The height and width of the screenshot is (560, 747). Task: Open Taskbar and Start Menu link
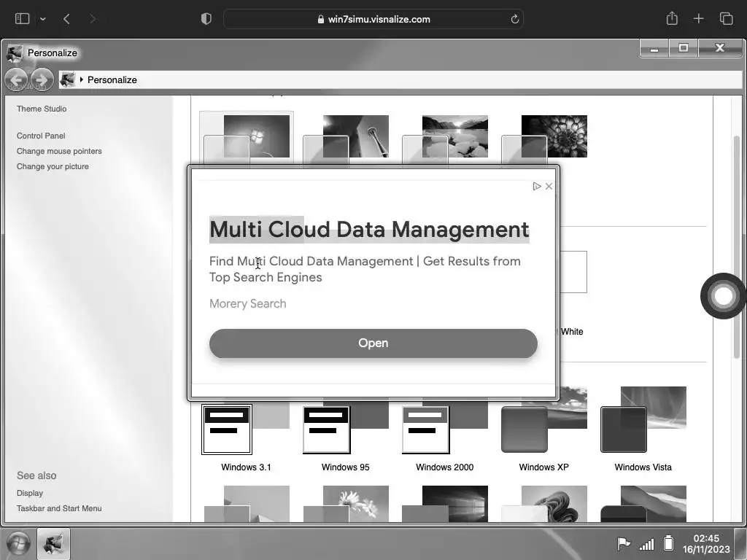[59, 508]
